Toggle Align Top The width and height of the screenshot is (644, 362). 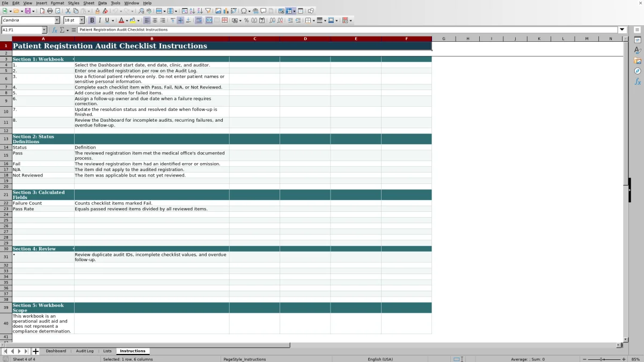pos(173,20)
